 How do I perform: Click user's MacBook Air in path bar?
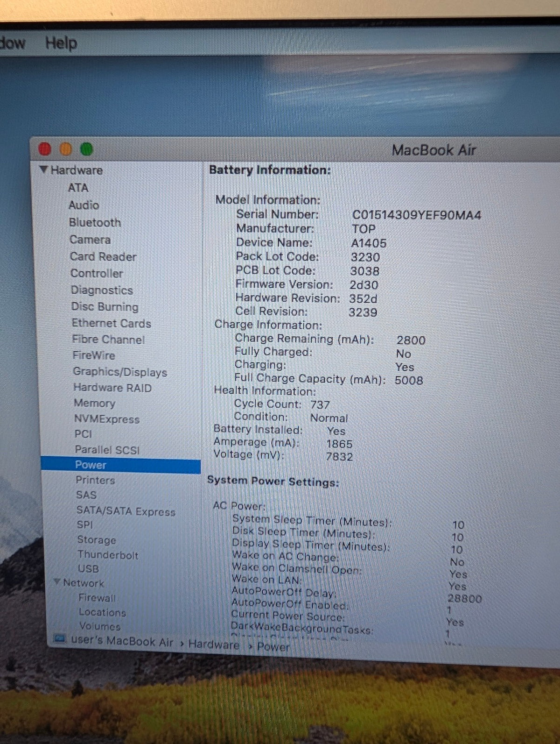122,642
